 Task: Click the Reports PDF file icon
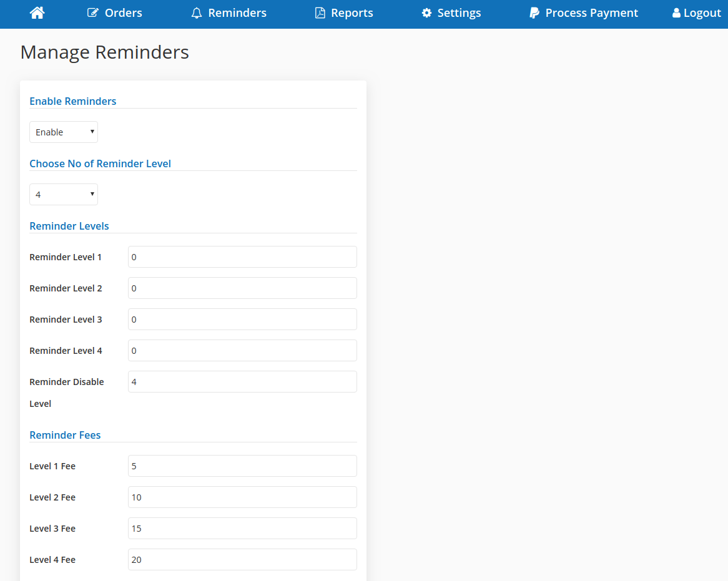click(x=320, y=13)
